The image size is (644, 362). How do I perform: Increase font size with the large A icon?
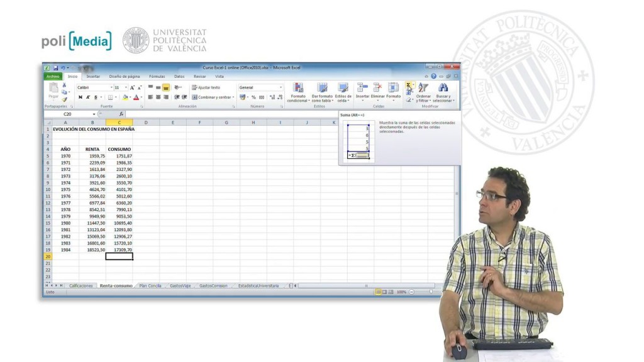point(132,87)
